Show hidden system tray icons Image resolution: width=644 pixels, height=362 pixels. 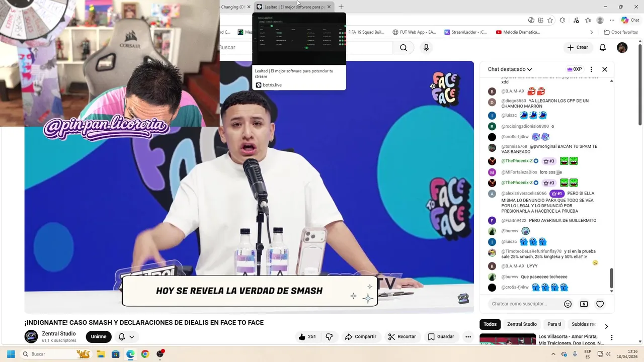[x=553, y=354]
